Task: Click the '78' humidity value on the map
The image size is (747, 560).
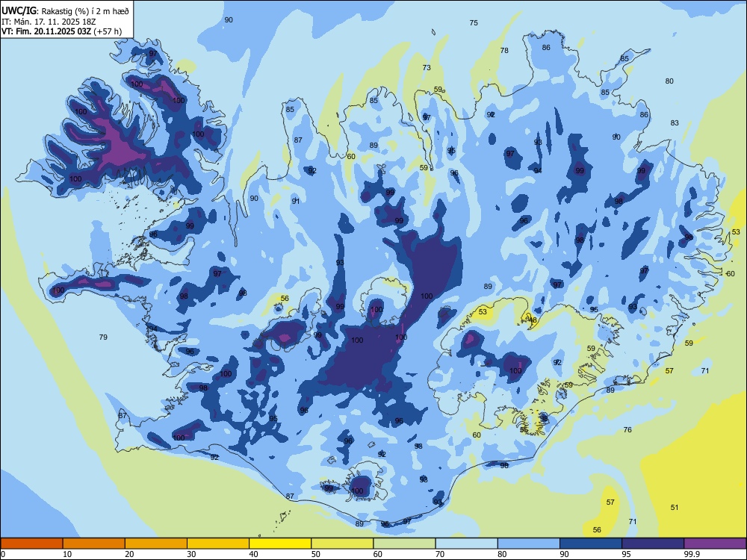Action: (x=504, y=50)
